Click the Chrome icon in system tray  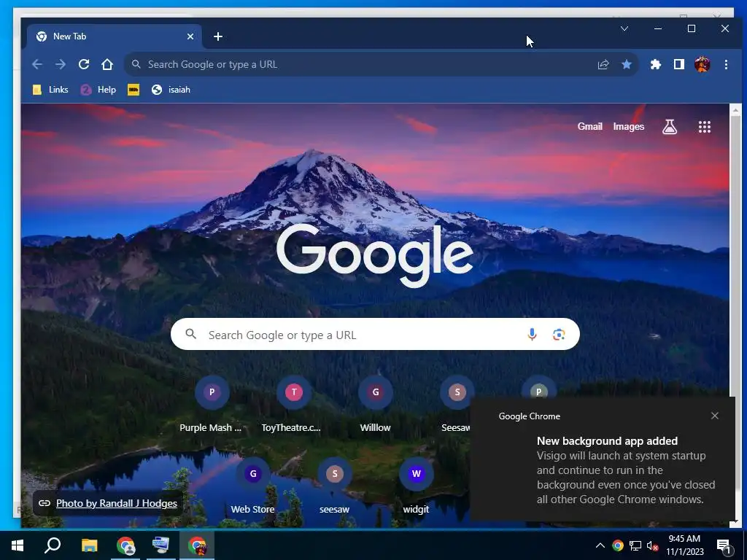[617, 545]
